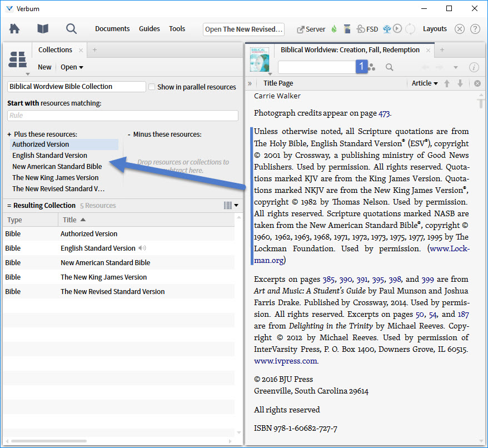488x448 pixels.
Task: Open the Tools menu
Action: pos(177,29)
